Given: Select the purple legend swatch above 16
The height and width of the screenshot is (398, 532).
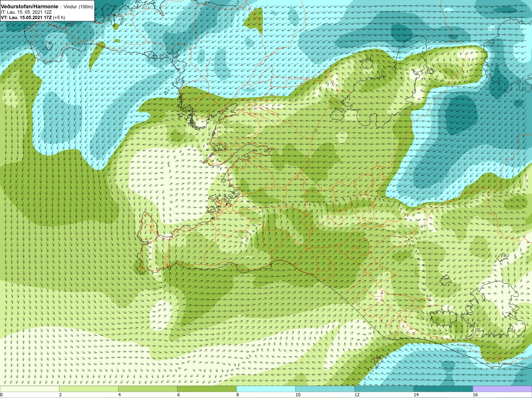Looking at the screenshot, I should tap(502, 389).
